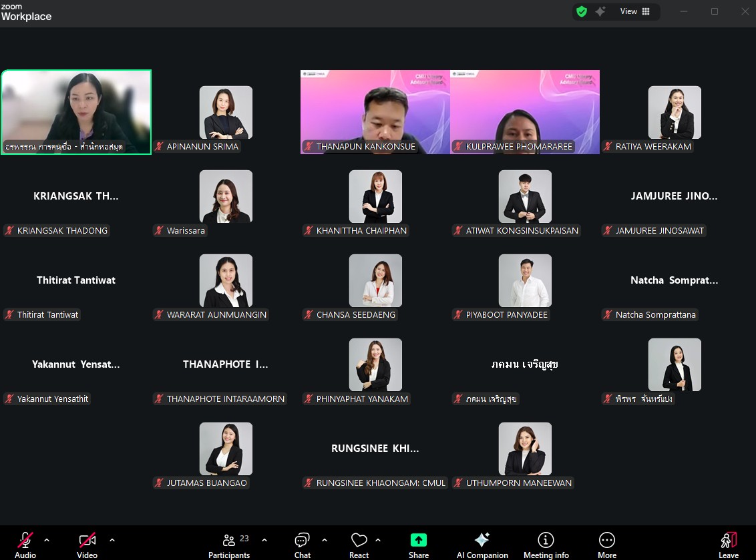This screenshot has width=756, height=560.
Task: Click the React heart icon
Action: coord(359,541)
